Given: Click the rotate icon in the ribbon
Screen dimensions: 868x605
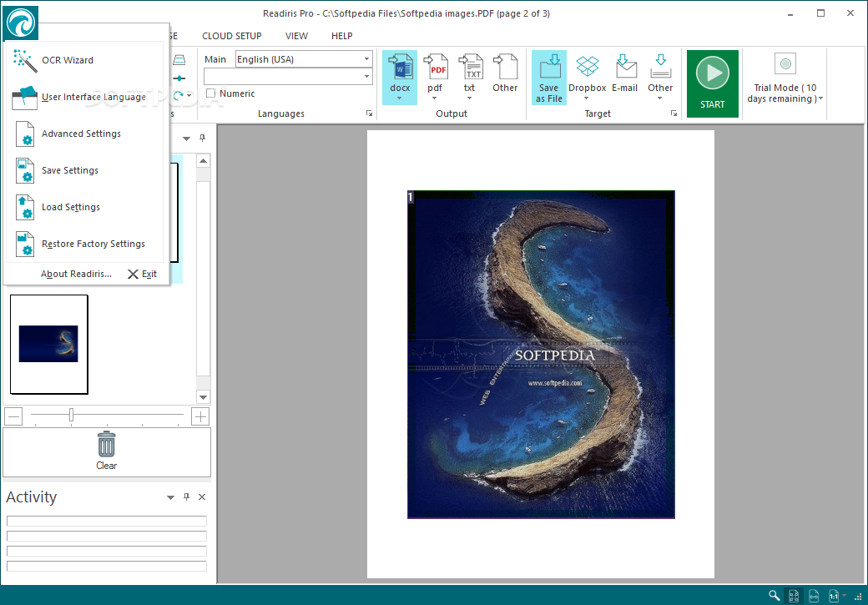Looking at the screenshot, I should (179, 96).
